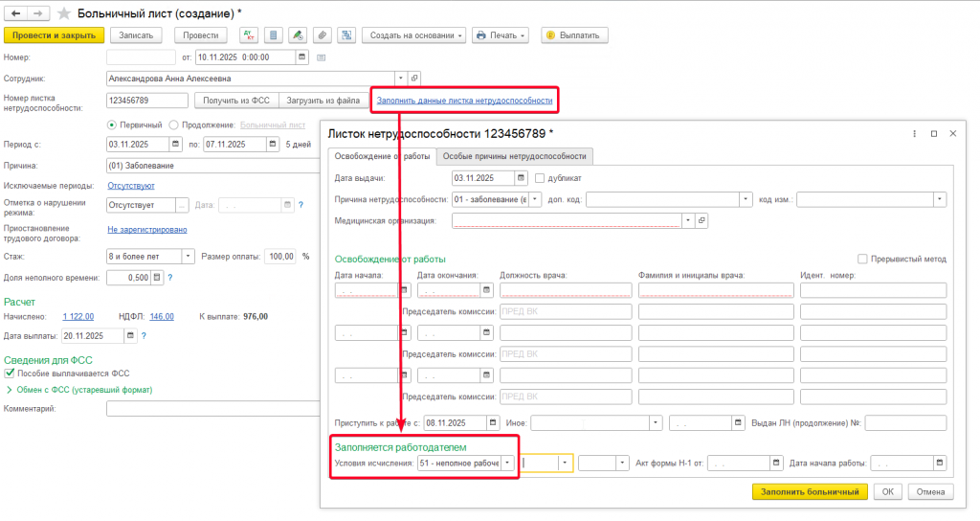
Task: Expand the Сотрудник dropdown arrow
Action: [401, 79]
